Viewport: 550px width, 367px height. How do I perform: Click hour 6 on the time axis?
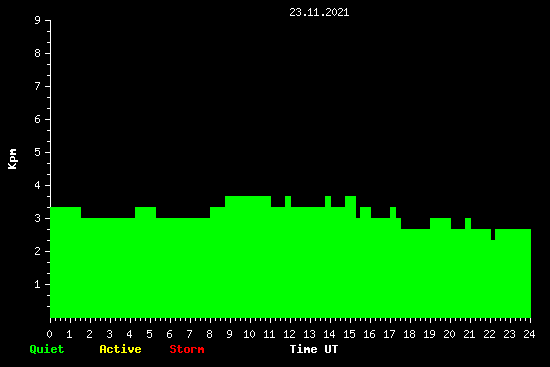[x=169, y=334]
